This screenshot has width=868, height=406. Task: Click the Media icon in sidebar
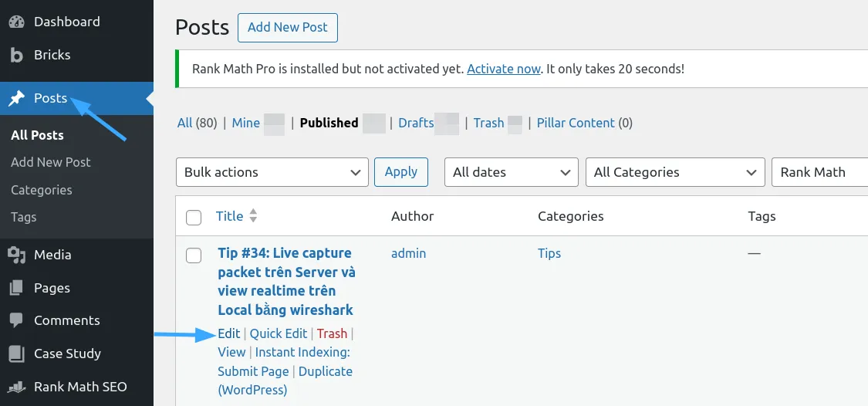pos(16,255)
